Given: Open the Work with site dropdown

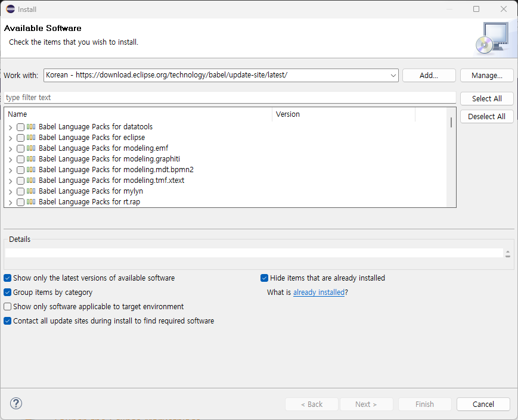Looking at the screenshot, I should click(393, 75).
